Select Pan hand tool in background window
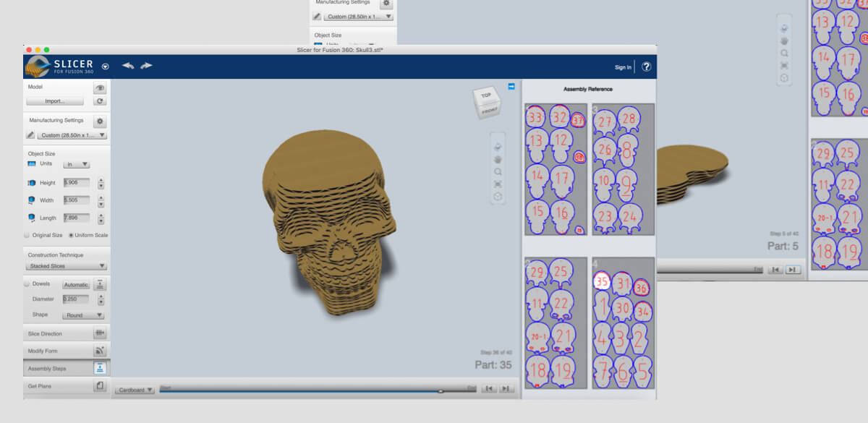 click(x=784, y=40)
